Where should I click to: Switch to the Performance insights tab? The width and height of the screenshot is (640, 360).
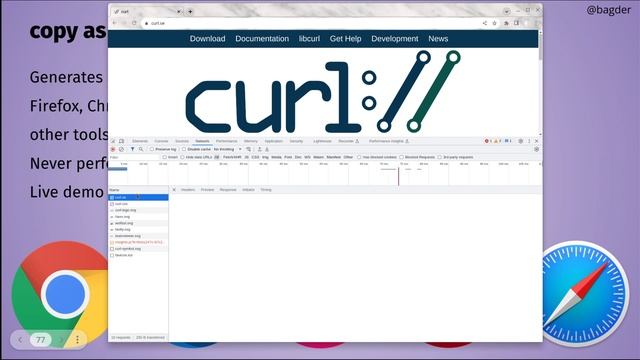click(x=389, y=141)
